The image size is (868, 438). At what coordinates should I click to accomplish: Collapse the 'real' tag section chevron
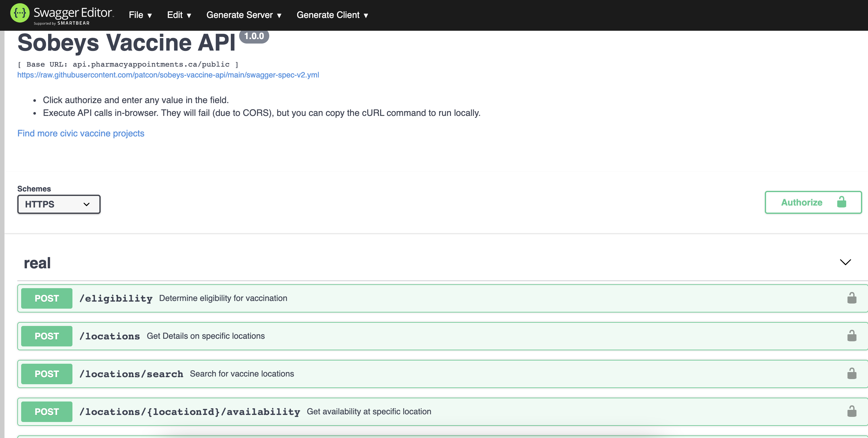coord(846,262)
